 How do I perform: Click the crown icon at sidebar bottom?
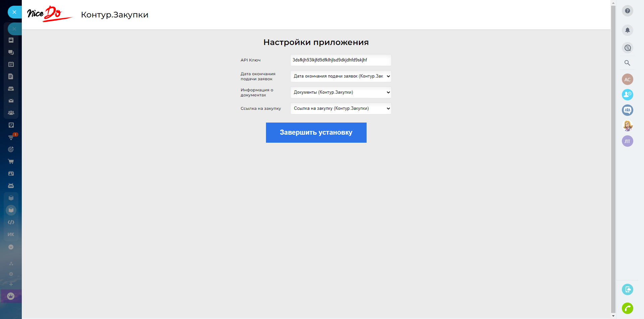11,296
